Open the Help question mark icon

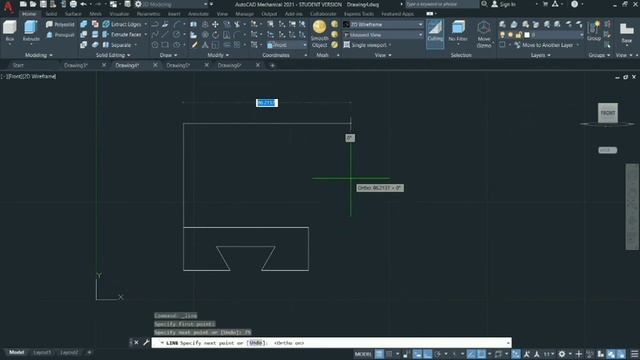point(574,4)
